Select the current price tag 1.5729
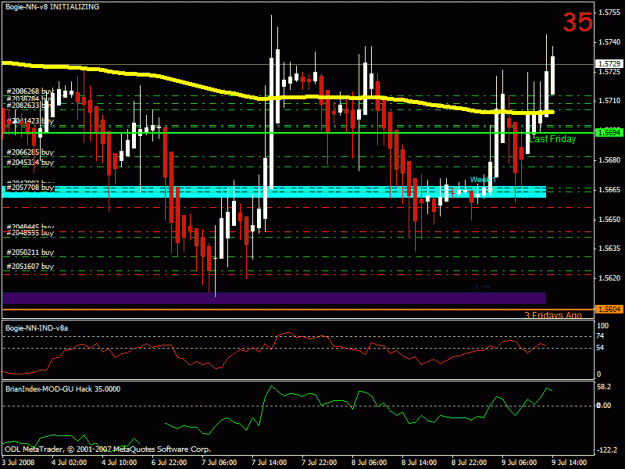This screenshot has height=469, width=625. tap(609, 64)
